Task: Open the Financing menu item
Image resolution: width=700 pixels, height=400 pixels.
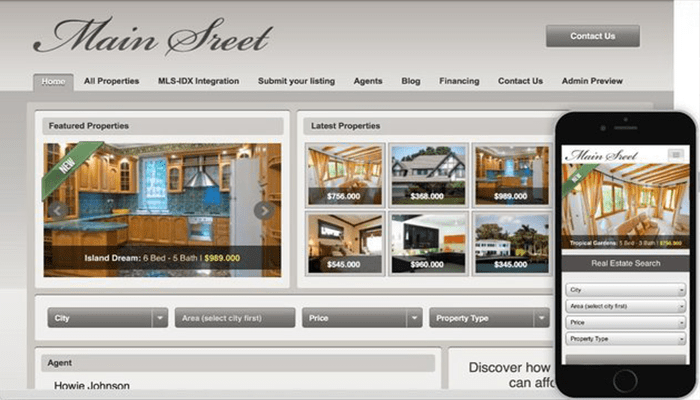Action: 459,81
